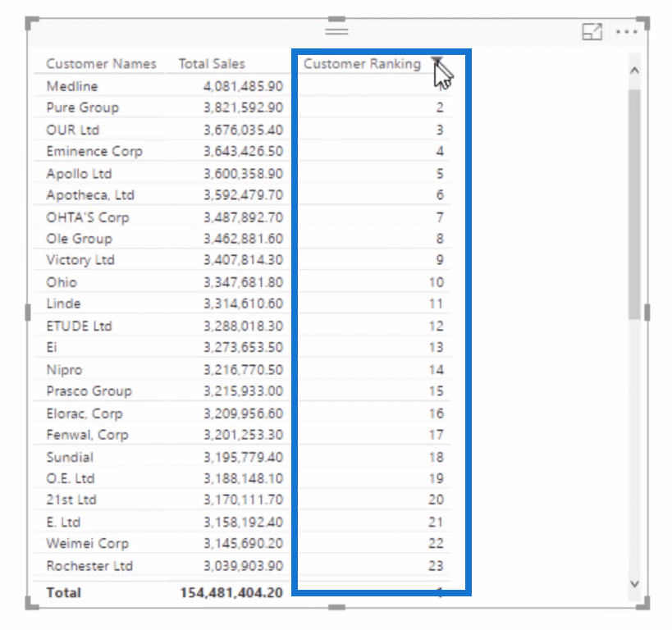This screenshot has height=630, width=672.
Task: Select the Victory Ltd cell
Action: [80, 260]
